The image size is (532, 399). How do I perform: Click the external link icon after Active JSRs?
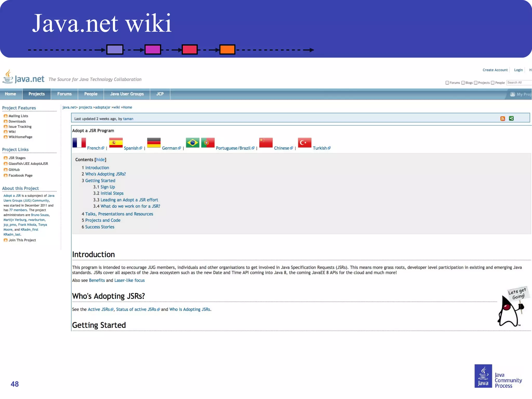tap(112, 310)
